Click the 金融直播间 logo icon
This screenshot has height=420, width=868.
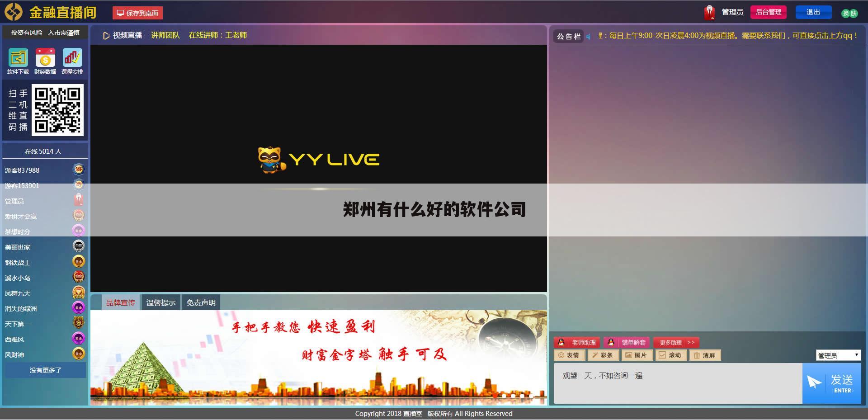(14, 12)
